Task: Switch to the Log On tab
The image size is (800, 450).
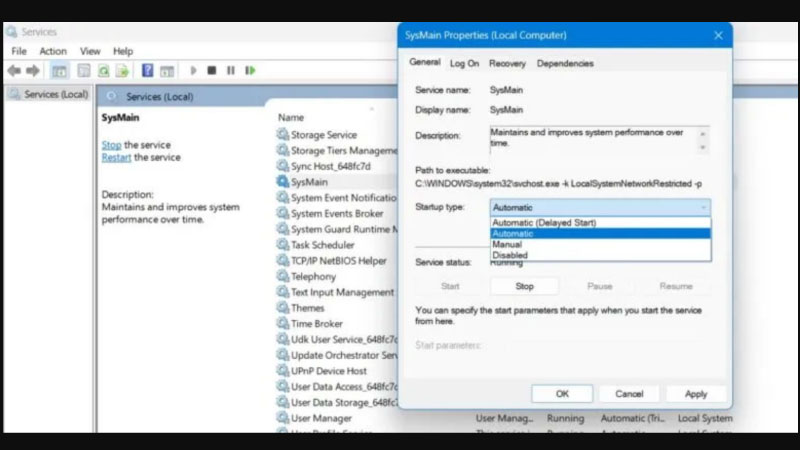Action: (x=464, y=64)
